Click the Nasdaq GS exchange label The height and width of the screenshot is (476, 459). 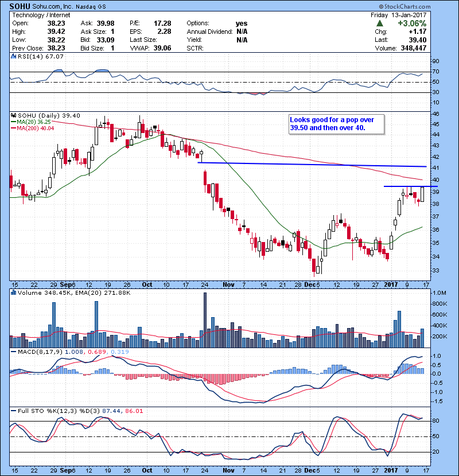[x=91, y=7]
